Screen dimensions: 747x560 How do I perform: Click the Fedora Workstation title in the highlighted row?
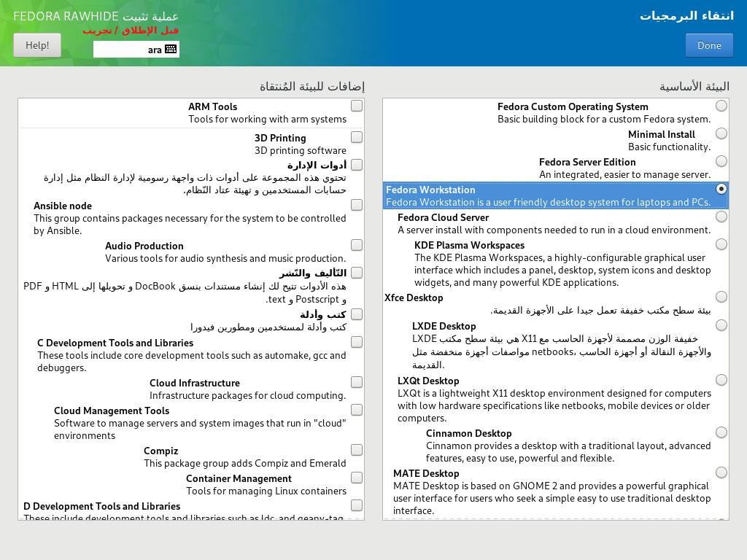430,190
